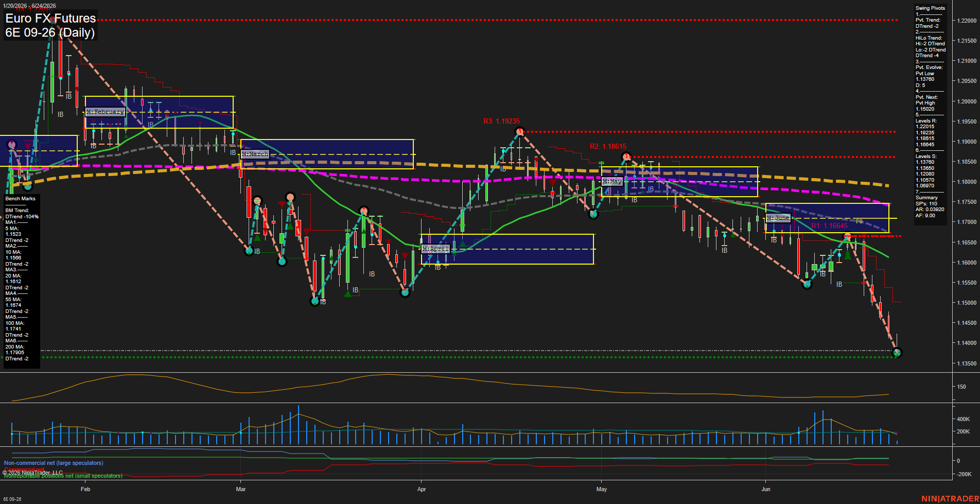The height and width of the screenshot is (504, 980).
Task: Click the Pvt. Next: entry in Swing Pivots
Action: [x=926, y=97]
